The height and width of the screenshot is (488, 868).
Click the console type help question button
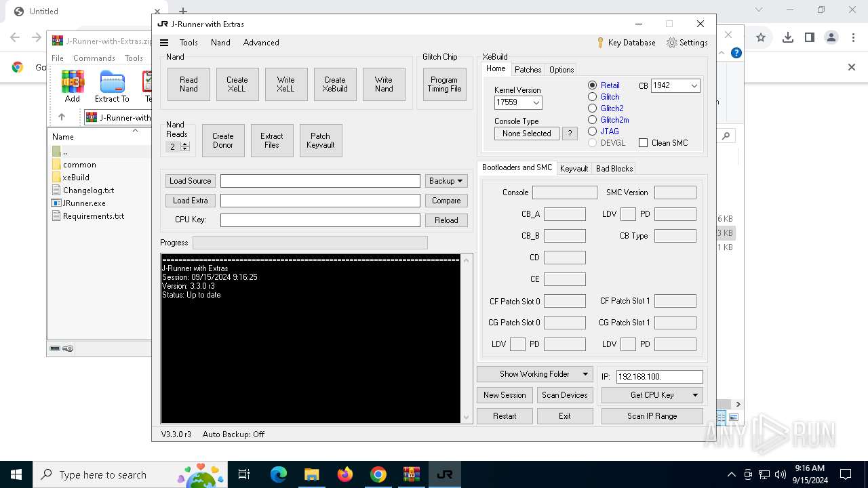(x=570, y=134)
